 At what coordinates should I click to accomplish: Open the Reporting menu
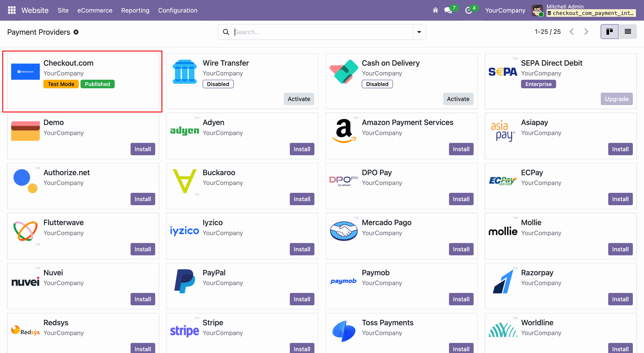(x=135, y=10)
